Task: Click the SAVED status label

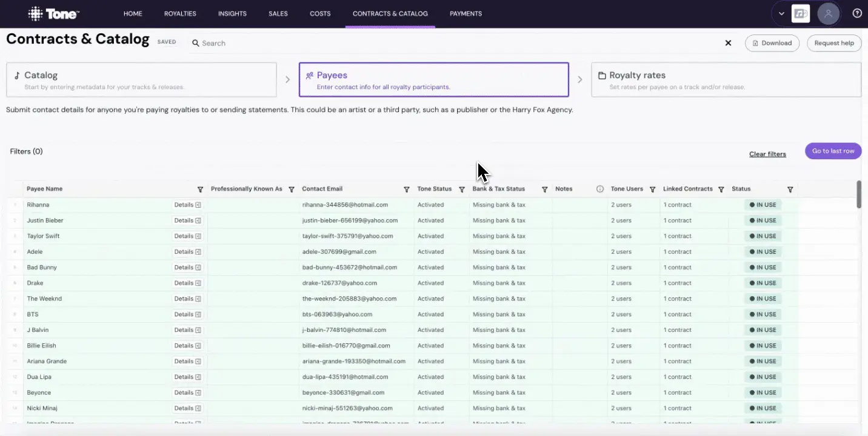Action: [167, 42]
